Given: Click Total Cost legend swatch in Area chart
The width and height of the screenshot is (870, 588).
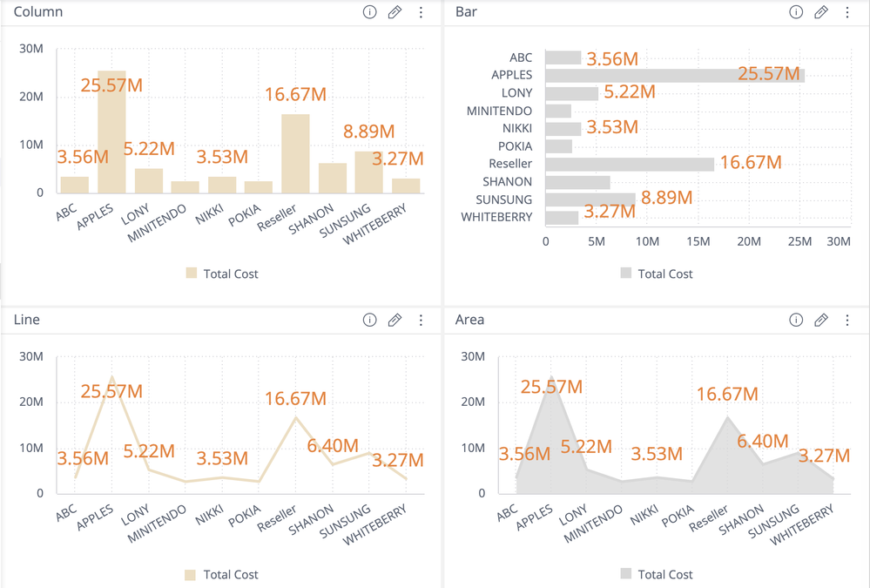Looking at the screenshot, I should point(625,574).
